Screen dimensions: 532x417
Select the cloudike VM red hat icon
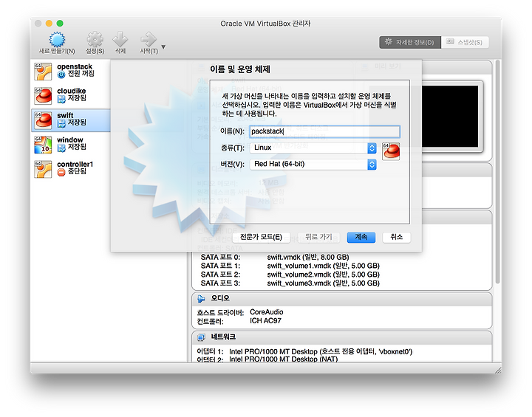[x=43, y=96]
